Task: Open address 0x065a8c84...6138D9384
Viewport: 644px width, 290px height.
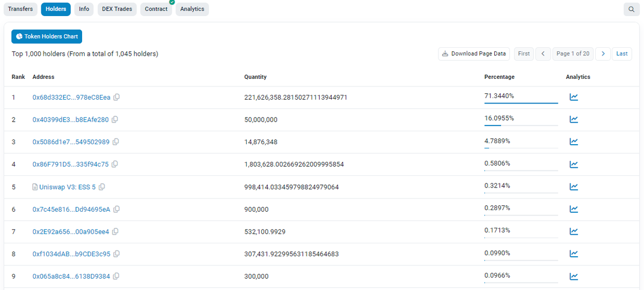Action: (x=71, y=277)
